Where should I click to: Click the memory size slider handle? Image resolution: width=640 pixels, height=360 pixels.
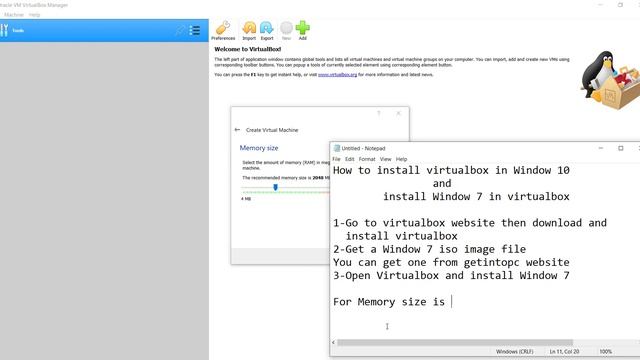(x=276, y=187)
